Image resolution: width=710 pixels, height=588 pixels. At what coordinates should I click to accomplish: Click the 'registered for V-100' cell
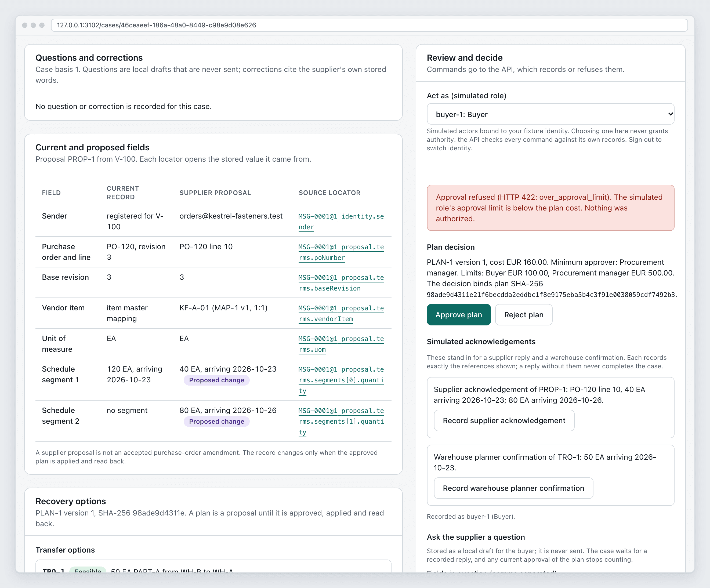[x=135, y=221]
